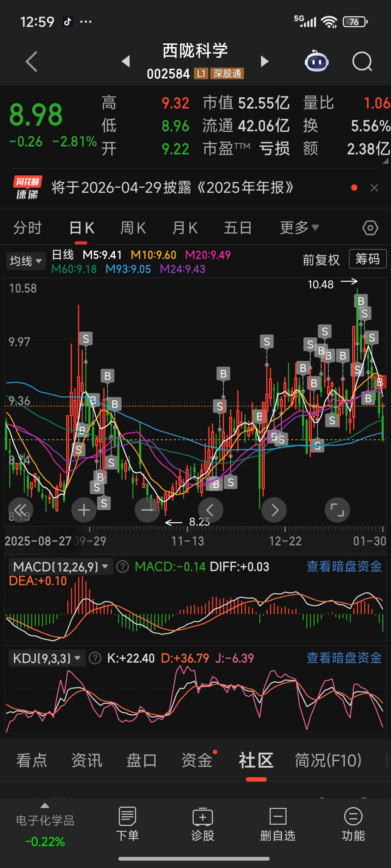
Task: Open 下单 order icon
Action: [x=127, y=824]
